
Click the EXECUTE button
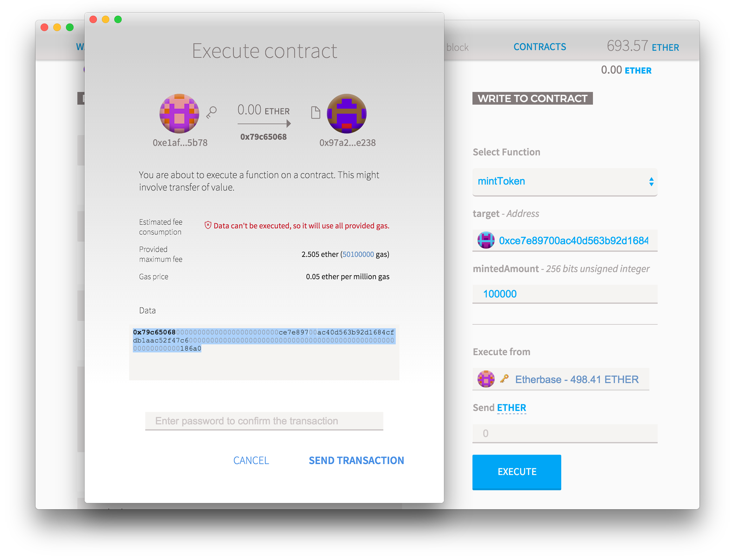click(x=516, y=471)
